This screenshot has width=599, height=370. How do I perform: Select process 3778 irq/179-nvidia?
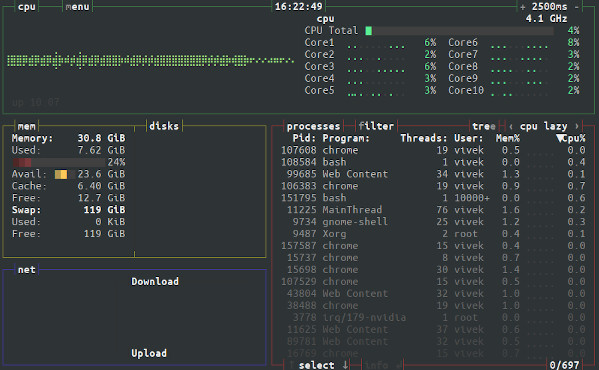433,317
